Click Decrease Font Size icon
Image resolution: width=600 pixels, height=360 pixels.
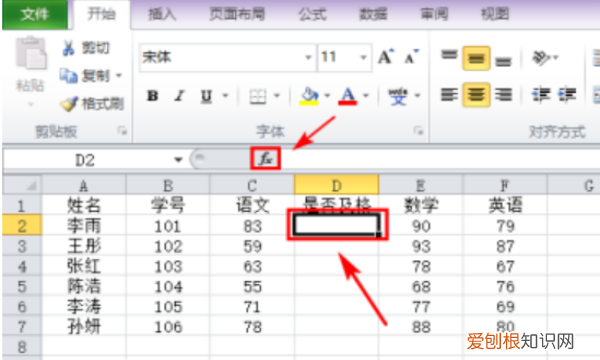[x=411, y=57]
